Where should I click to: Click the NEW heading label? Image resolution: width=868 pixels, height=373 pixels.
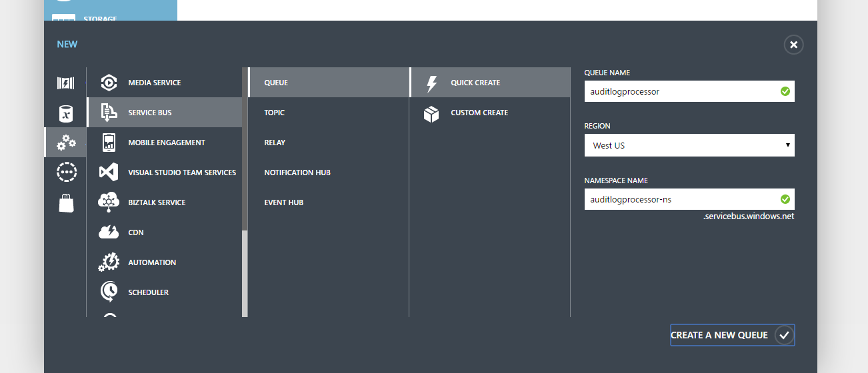tap(67, 44)
